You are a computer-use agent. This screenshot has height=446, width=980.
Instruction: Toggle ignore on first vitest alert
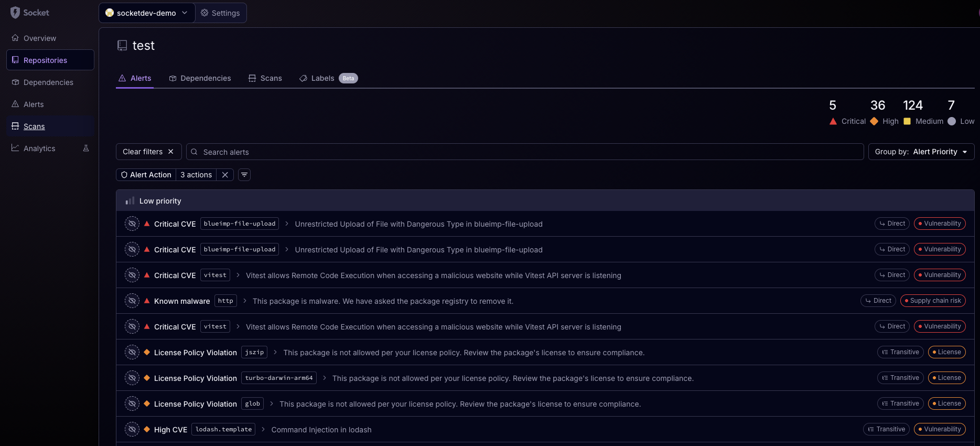point(132,275)
